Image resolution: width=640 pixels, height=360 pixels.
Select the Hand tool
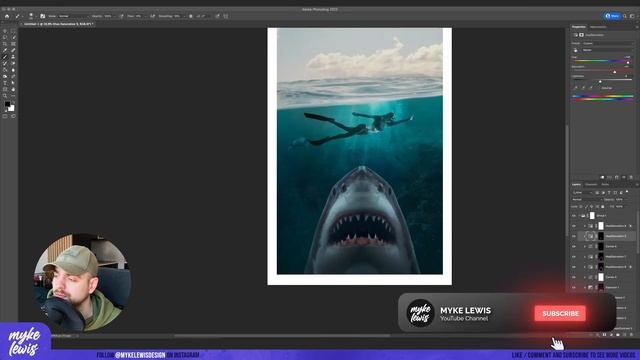point(13,89)
